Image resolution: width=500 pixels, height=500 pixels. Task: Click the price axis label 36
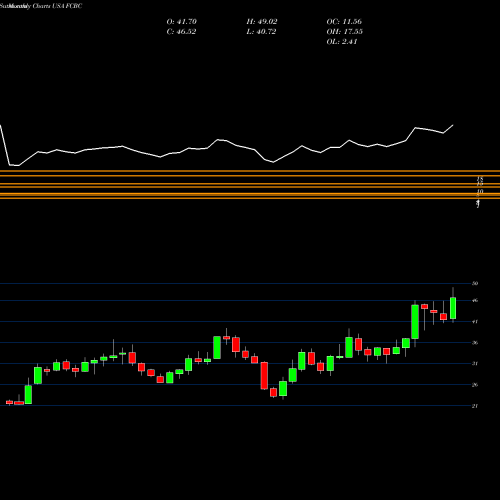point(475,343)
